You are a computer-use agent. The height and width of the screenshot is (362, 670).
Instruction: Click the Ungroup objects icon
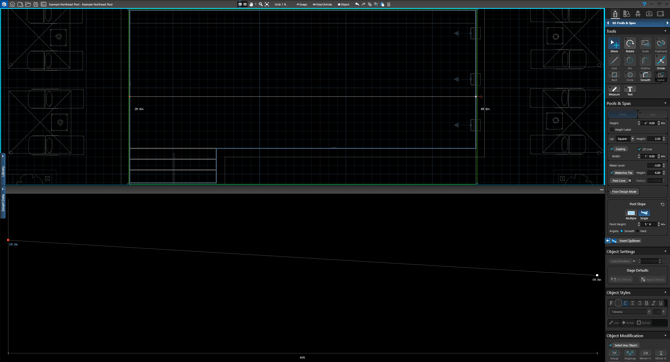click(x=630, y=353)
